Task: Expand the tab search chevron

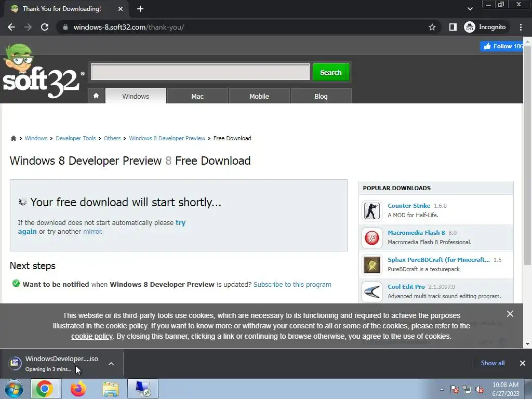Action: tap(470, 9)
